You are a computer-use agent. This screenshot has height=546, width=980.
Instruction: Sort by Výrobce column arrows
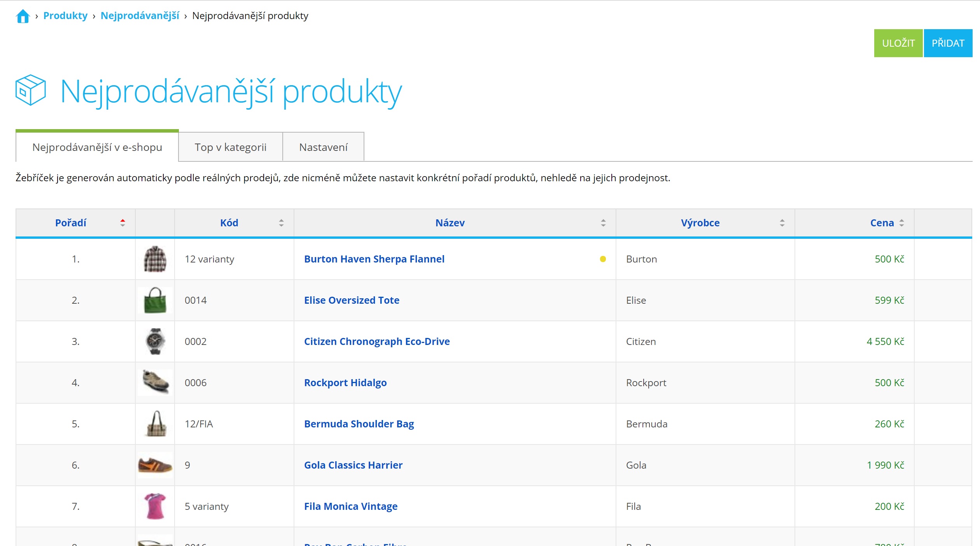coord(782,223)
